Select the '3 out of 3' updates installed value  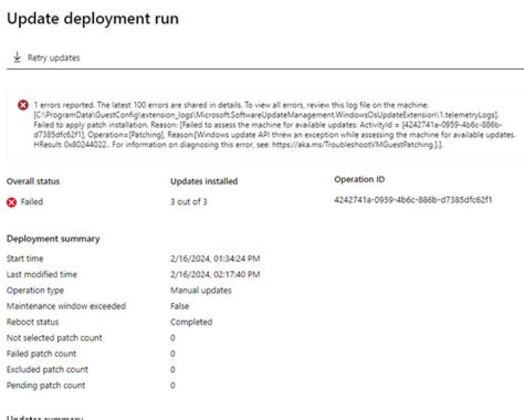point(188,202)
